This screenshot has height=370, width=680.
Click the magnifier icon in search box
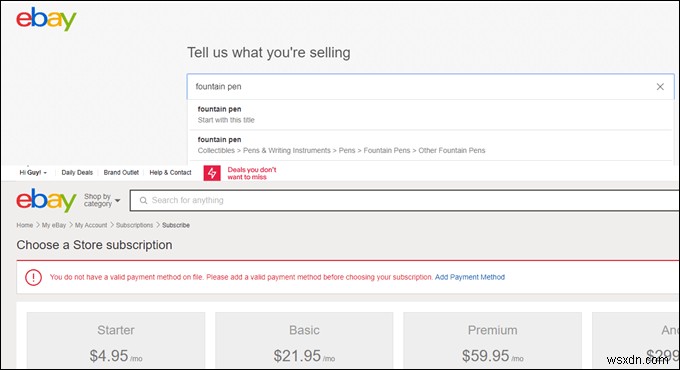(144, 200)
